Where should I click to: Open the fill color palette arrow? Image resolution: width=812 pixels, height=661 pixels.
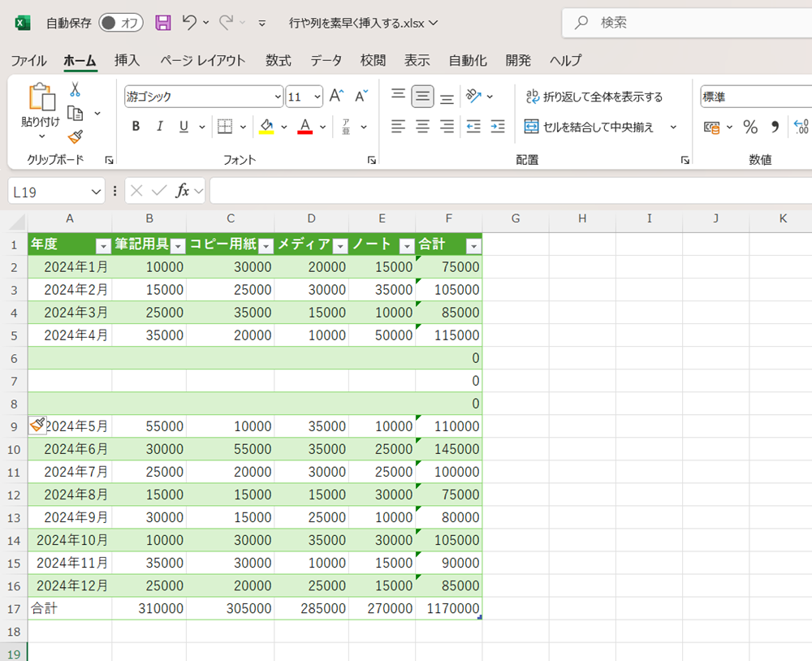283,127
